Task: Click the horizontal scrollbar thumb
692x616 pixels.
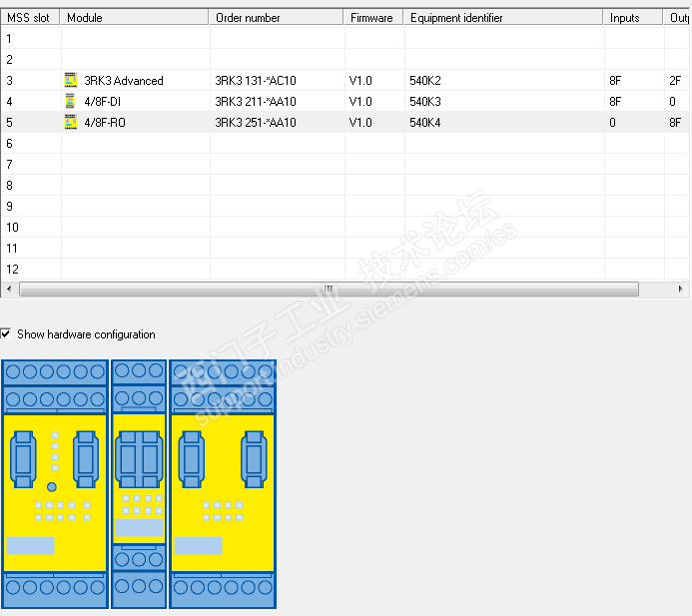Action: click(x=329, y=289)
